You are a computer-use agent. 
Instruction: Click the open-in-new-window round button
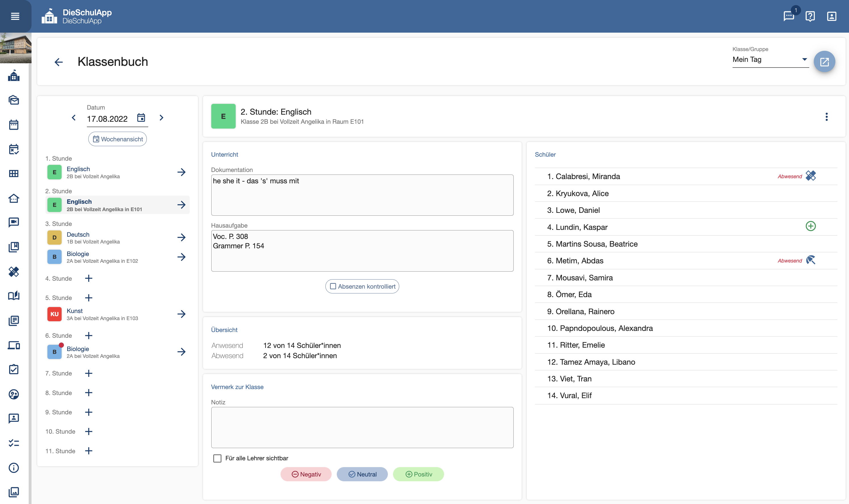(825, 62)
